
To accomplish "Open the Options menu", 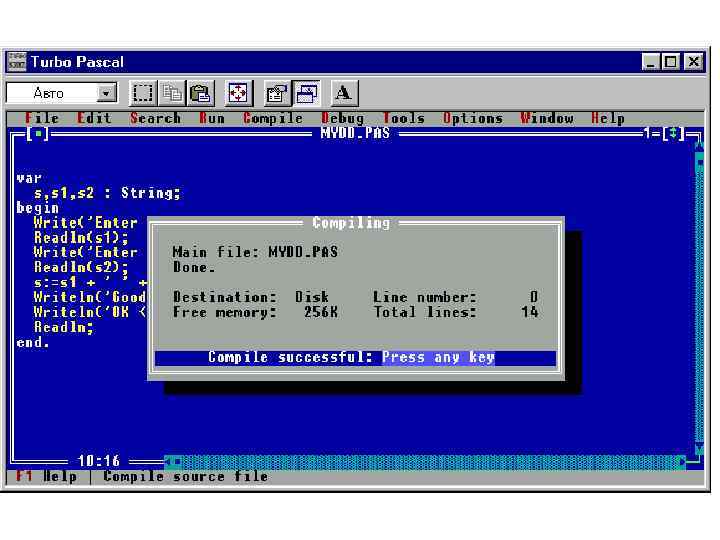I will point(473,118).
